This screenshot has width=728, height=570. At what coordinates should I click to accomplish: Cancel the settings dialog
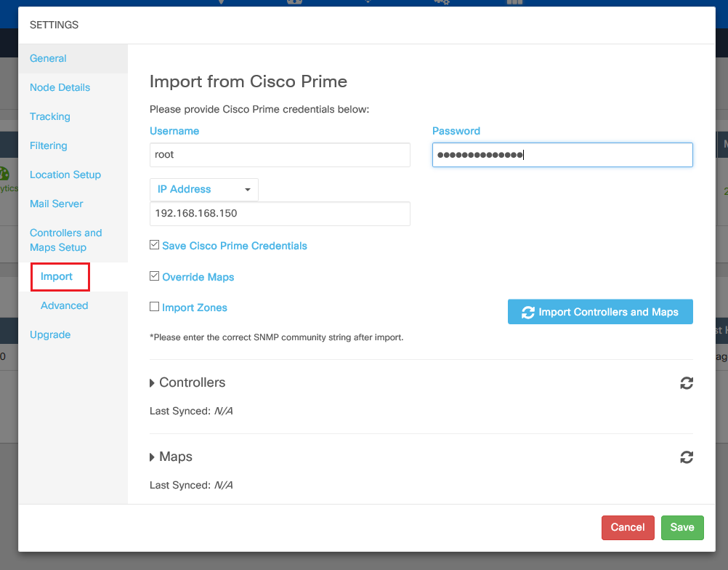tap(627, 527)
